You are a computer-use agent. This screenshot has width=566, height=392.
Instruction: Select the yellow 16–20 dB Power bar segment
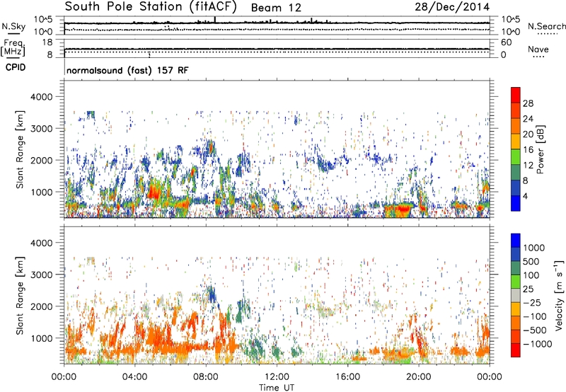(516, 141)
